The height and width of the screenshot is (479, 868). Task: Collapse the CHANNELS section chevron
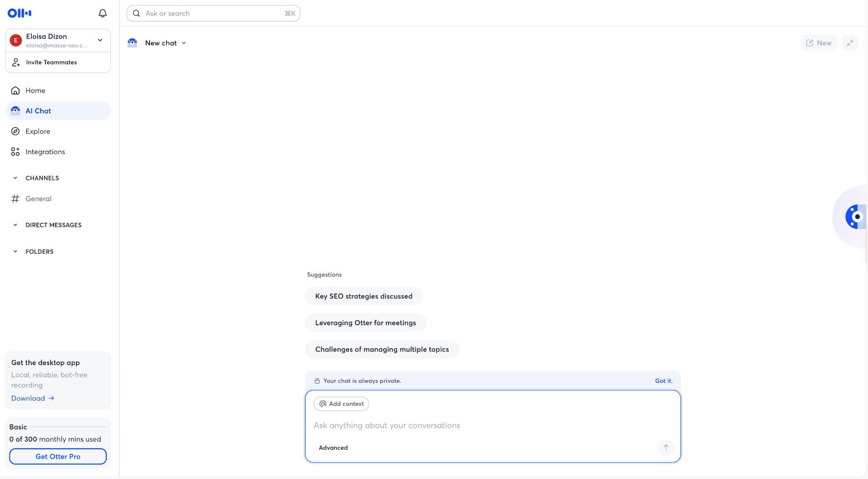click(15, 178)
